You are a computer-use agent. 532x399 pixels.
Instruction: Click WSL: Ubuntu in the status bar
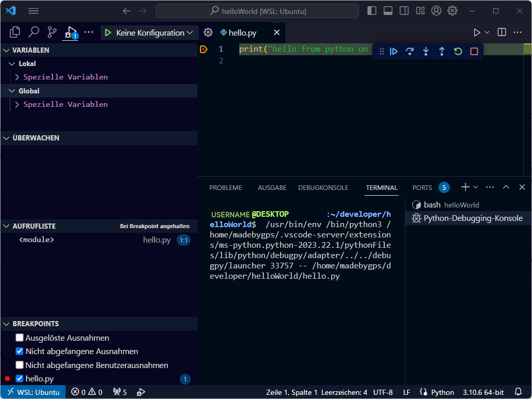pos(33,392)
